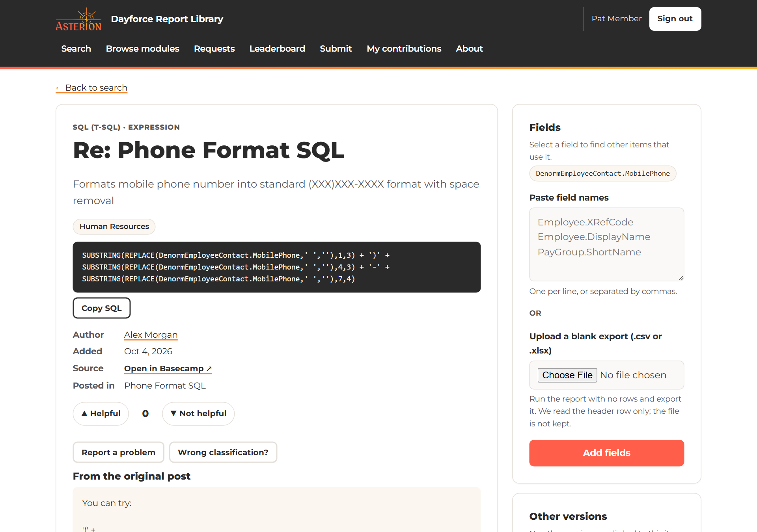Click the 'SQL (T-SQL) · EXPRESSION' label
757x532 pixels.
[x=126, y=127]
